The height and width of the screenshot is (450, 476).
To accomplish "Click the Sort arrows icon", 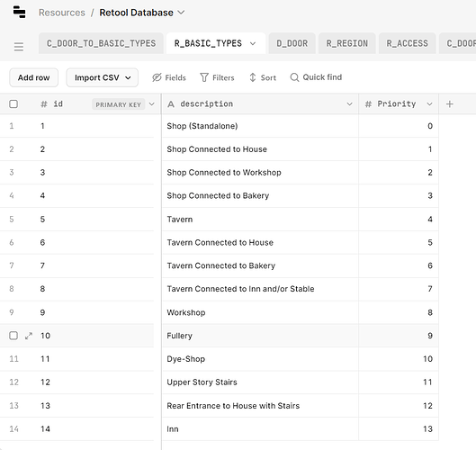I will 253,77.
